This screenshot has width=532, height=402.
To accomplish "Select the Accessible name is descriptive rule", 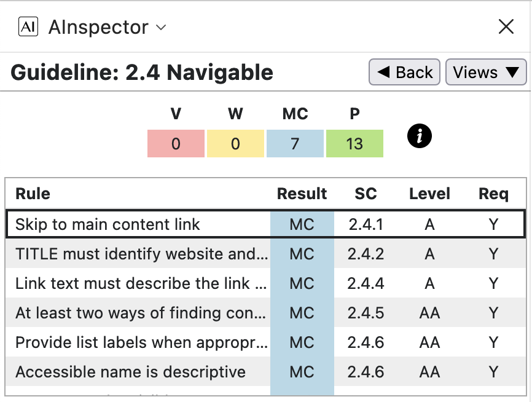I will pos(130,372).
